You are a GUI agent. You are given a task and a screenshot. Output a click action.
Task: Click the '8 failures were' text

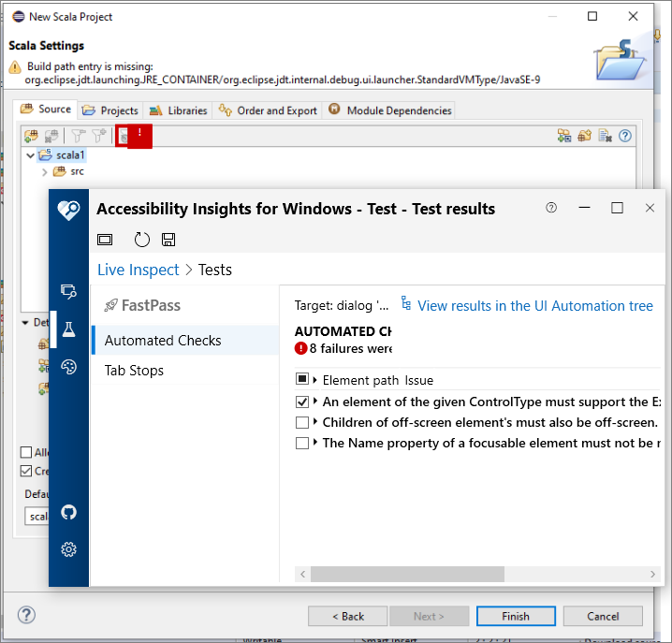tap(351, 348)
